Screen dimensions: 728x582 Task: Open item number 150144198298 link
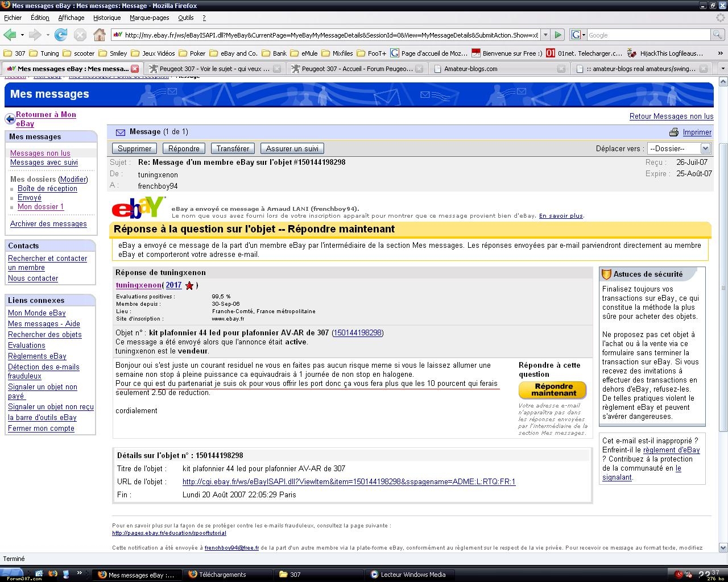pyautogui.click(x=358, y=333)
